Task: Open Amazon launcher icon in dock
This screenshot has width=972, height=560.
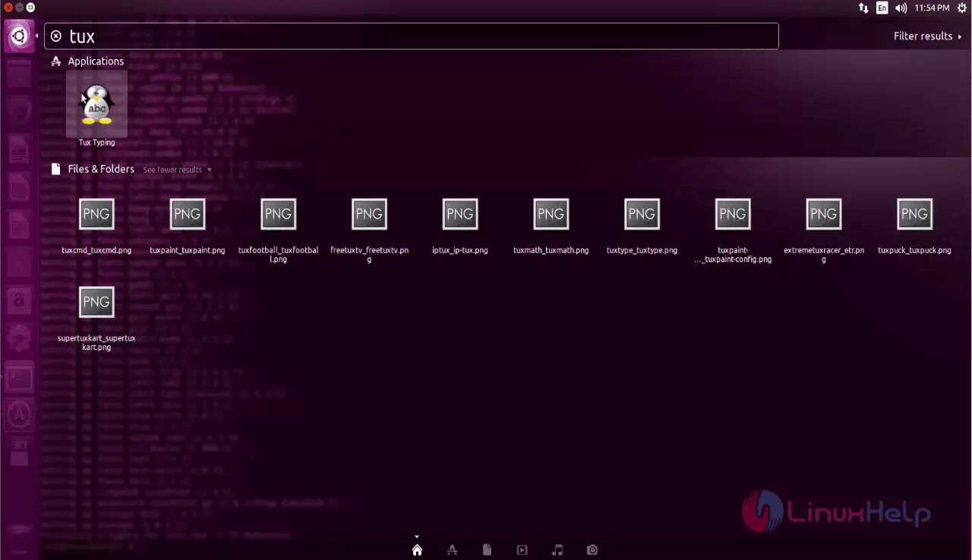Action: [19, 300]
